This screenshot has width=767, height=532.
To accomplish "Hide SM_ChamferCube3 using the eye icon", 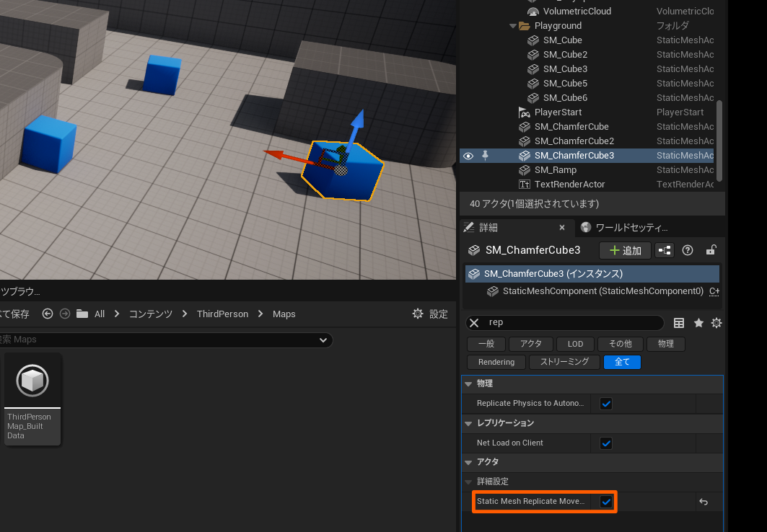I will (468, 155).
